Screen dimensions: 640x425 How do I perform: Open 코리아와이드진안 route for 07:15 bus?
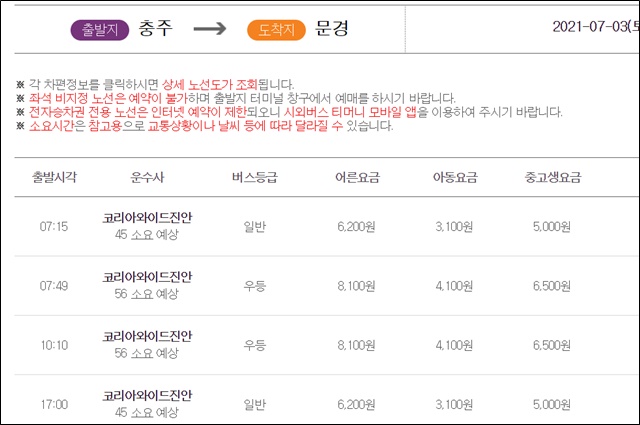[x=147, y=218]
